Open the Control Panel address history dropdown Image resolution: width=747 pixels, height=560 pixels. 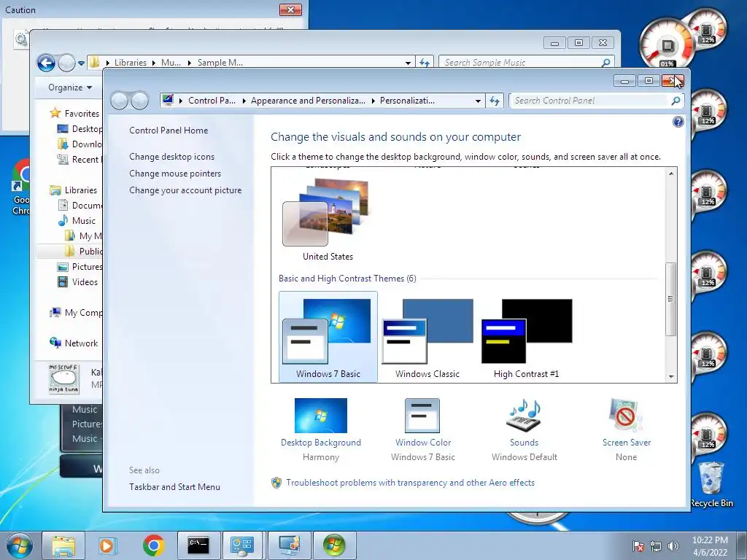coord(478,101)
